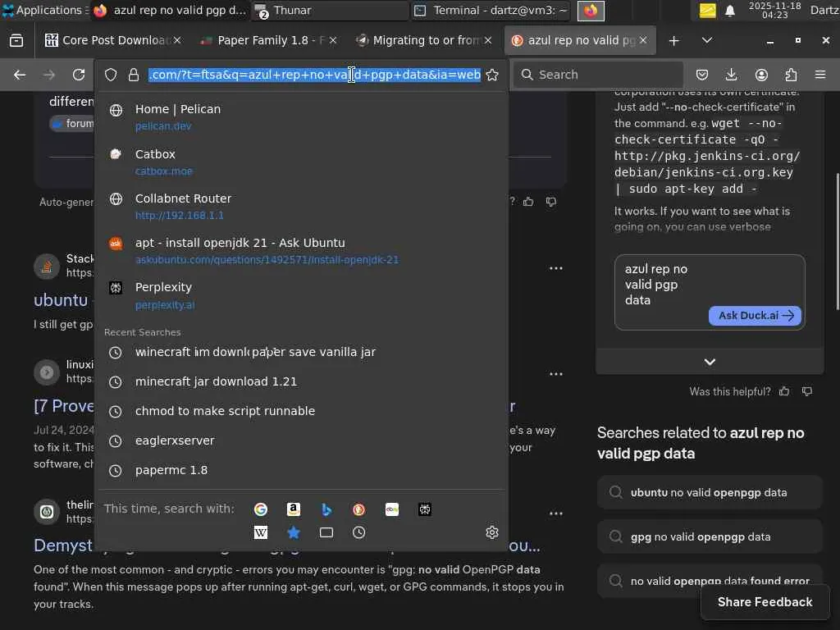Switch to the Migrating to or from tab
The height and width of the screenshot is (630, 840).
[424, 40]
